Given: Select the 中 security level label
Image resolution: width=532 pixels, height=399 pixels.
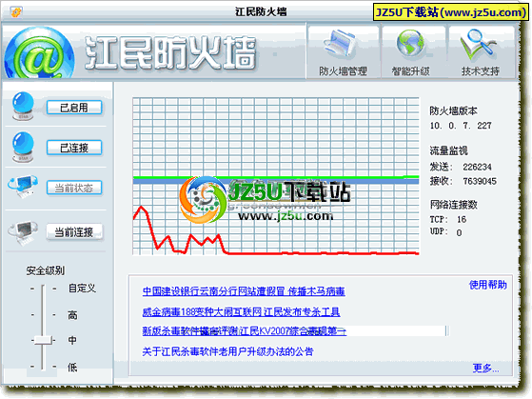Looking at the screenshot, I should click(72, 340).
